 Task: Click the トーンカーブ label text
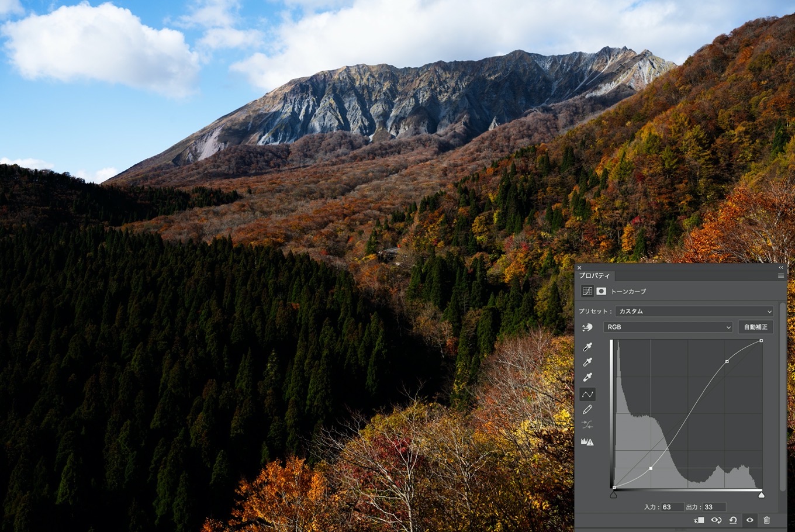coord(628,291)
